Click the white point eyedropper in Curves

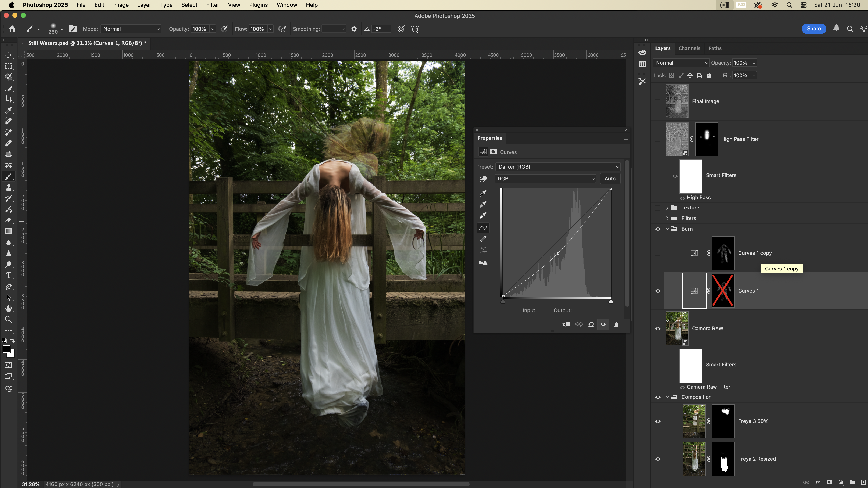[483, 216]
